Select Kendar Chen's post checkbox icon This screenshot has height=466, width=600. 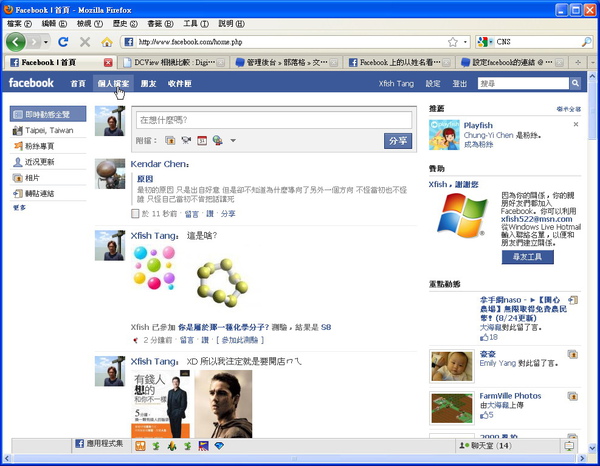135,213
